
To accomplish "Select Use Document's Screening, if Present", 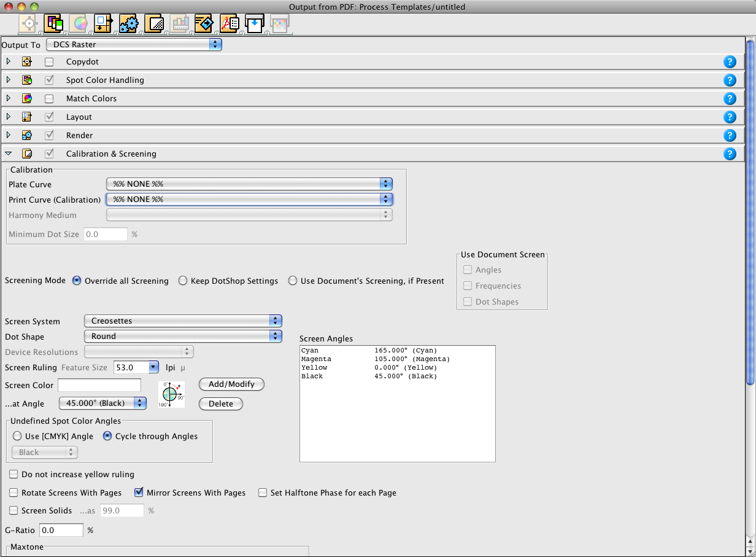I will click(x=293, y=281).
